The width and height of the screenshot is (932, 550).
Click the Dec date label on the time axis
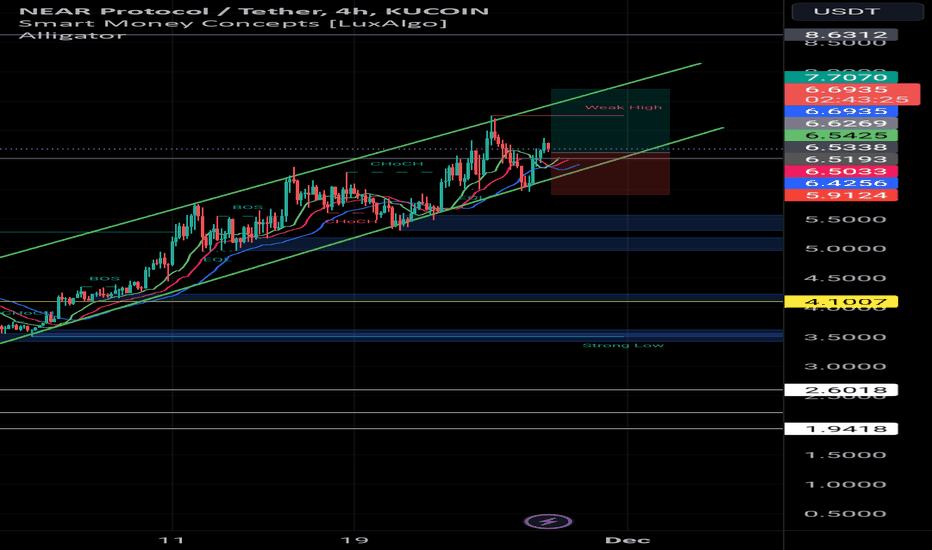627,540
